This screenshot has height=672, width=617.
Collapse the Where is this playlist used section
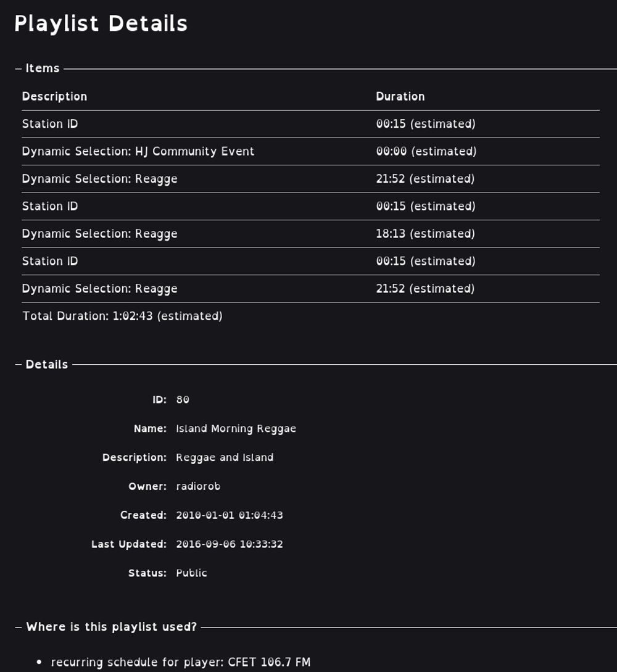point(112,627)
